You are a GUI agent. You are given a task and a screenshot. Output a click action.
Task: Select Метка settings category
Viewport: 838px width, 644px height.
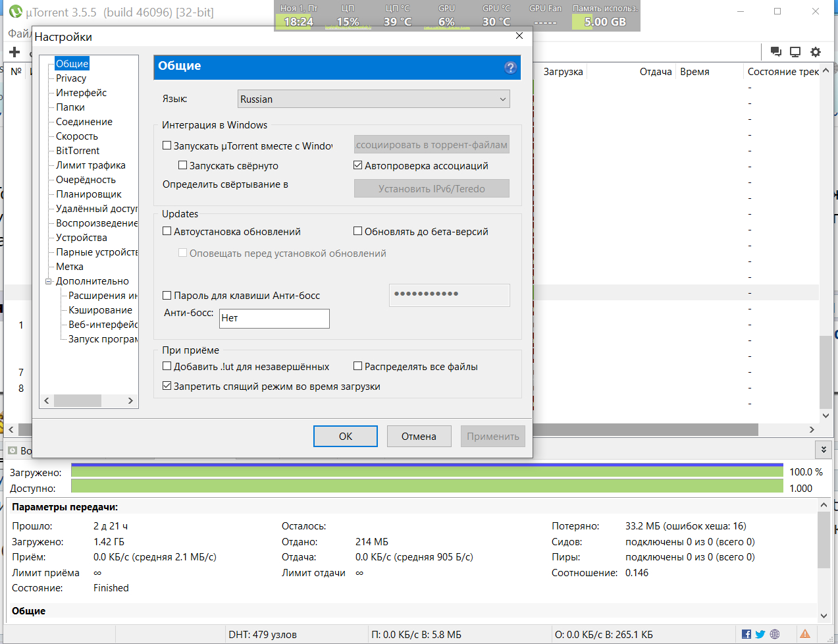click(70, 267)
